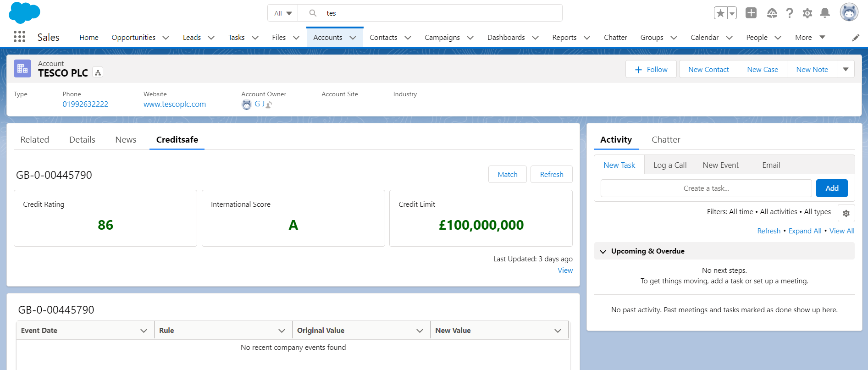The image size is (868, 370).
Task: Open the search scope All dropdown
Action: [282, 13]
